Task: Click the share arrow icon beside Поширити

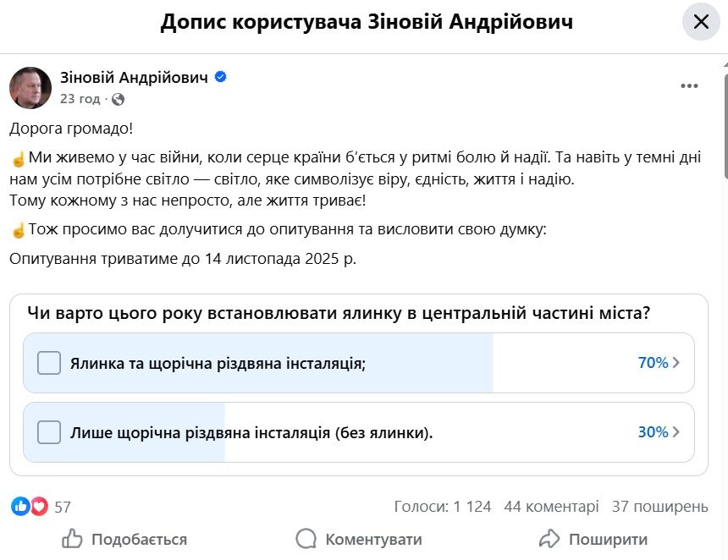Action: click(549, 539)
